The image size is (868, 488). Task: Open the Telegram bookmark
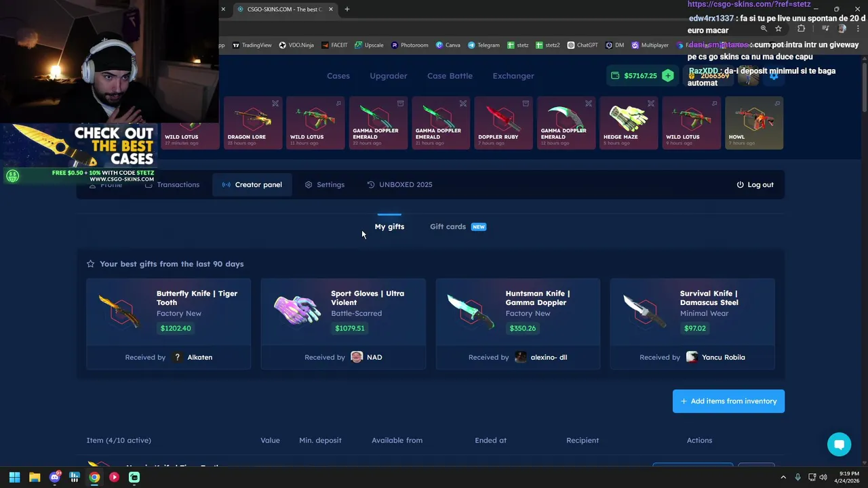pyautogui.click(x=484, y=45)
